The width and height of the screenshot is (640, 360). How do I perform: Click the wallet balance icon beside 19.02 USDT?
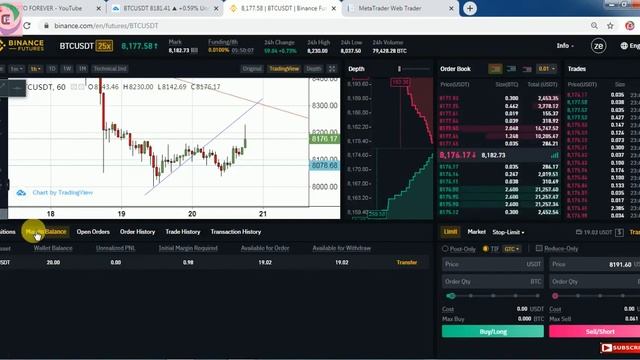(579, 232)
